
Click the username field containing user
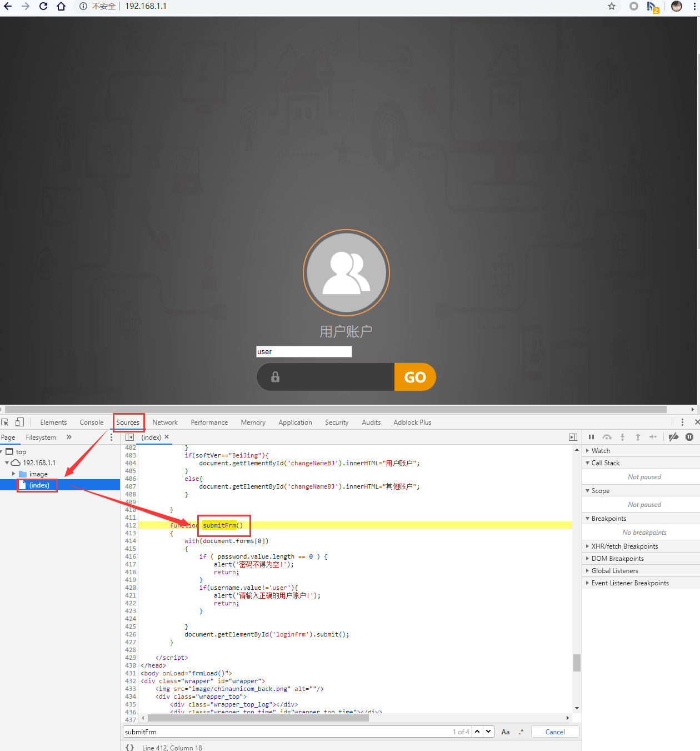coord(304,352)
